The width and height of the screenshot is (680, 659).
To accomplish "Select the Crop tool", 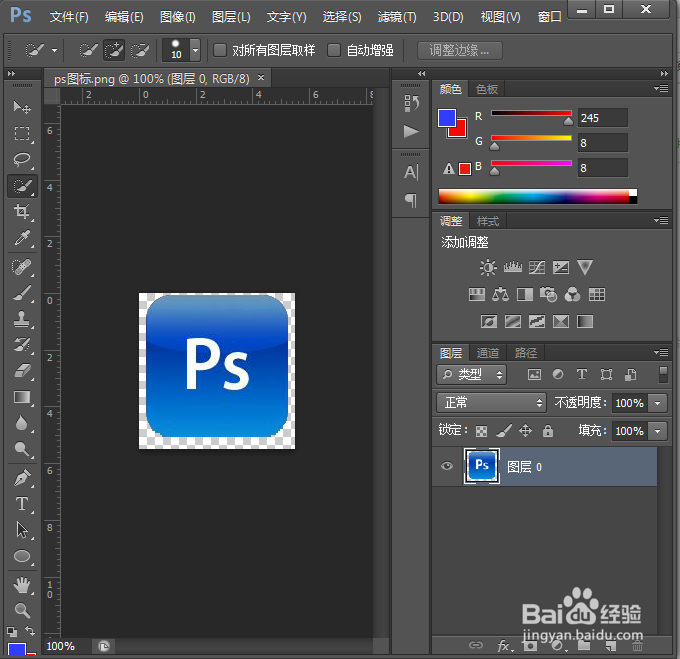I will 22,212.
